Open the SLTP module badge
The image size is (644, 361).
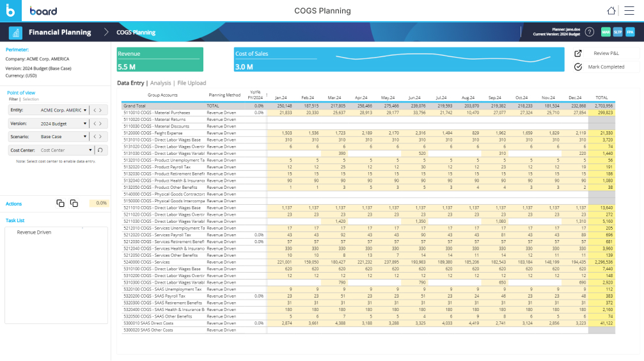point(618,32)
